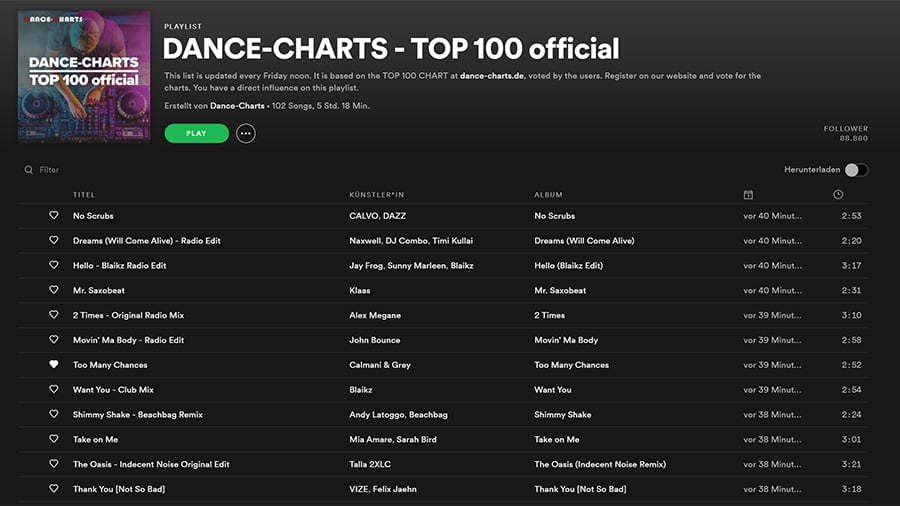Click the No Scrubs duration 2:53
This screenshot has width=900, height=506.
851,216
